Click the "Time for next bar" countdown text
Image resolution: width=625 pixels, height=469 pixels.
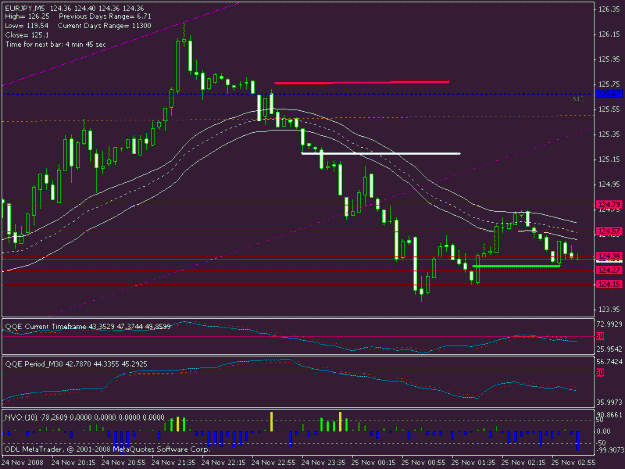point(55,44)
